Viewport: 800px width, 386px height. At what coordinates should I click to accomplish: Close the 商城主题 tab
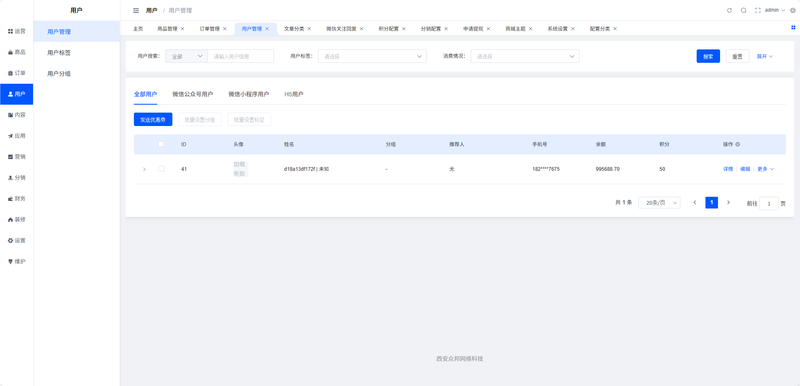click(530, 29)
